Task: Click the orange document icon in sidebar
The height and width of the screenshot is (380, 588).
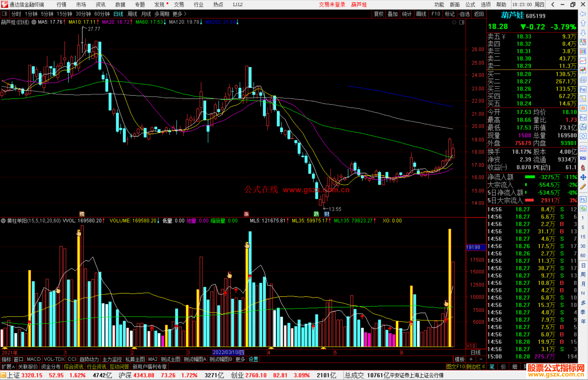Action: click(x=583, y=108)
